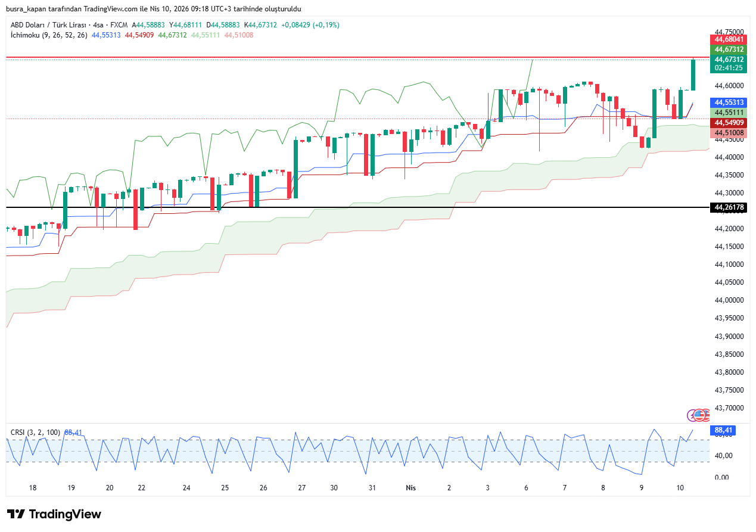
Task: Click the blue 88,41 CRSI value label
Action: pos(721,430)
